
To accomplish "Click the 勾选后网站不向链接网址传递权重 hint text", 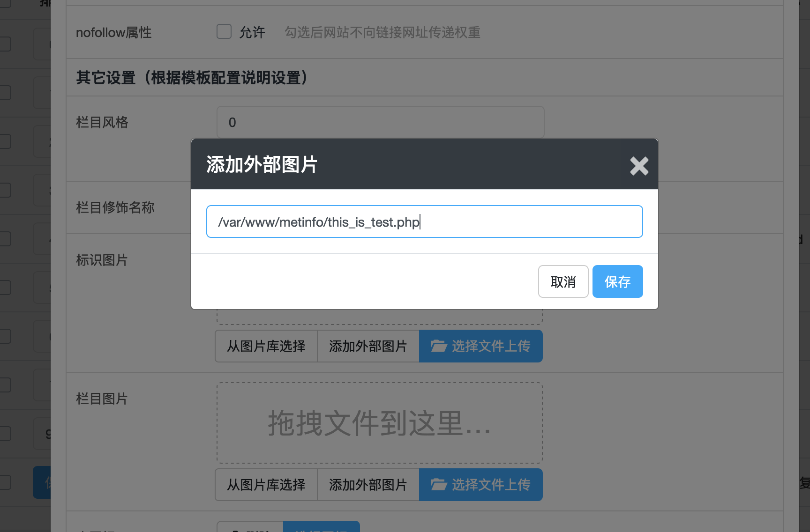I will (x=382, y=32).
